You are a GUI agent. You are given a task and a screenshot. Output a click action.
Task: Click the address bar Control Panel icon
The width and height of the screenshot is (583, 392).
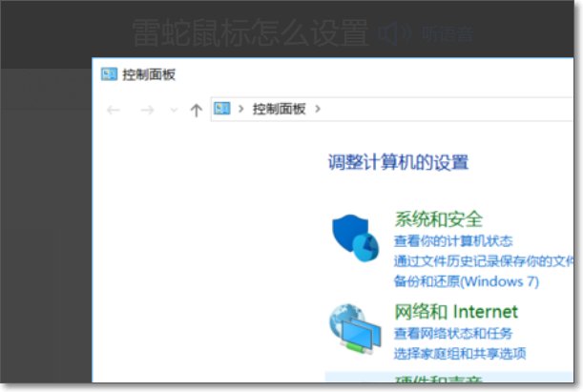pos(222,109)
